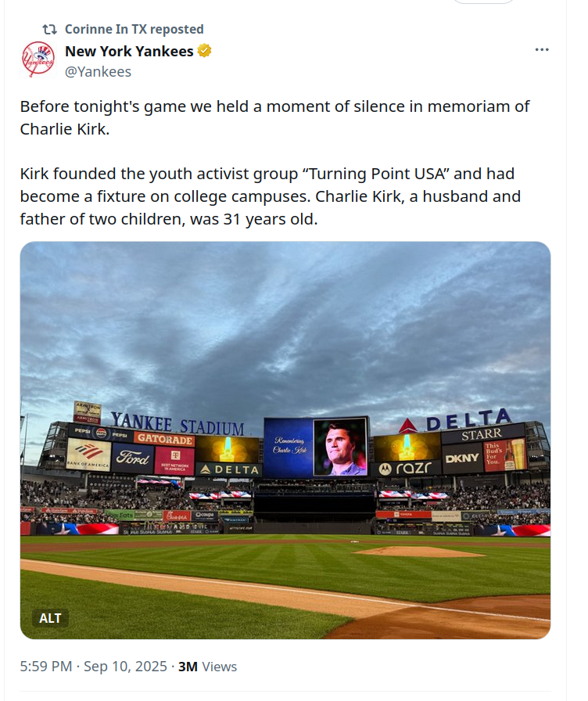Image resolution: width=588 pixels, height=701 pixels.
Task: Click the Gatorade billboard in the photo
Action: [164, 439]
